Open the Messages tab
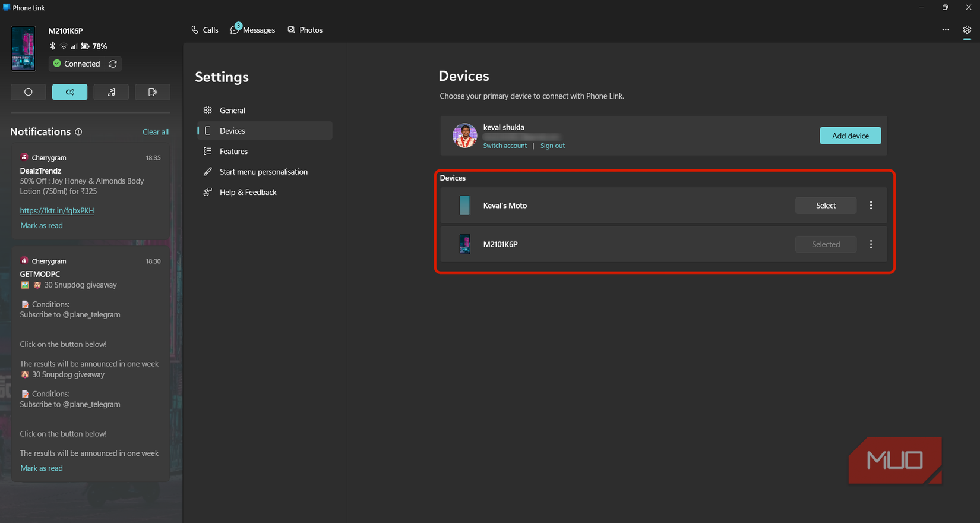This screenshot has width=980, height=523. pyautogui.click(x=253, y=30)
